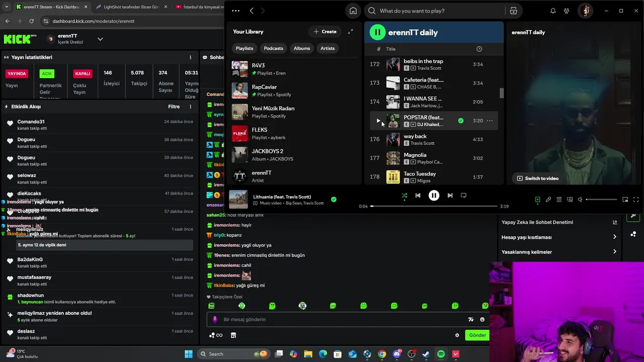Play POPSTAR track row
The width and height of the screenshot is (644, 362).
378,121
